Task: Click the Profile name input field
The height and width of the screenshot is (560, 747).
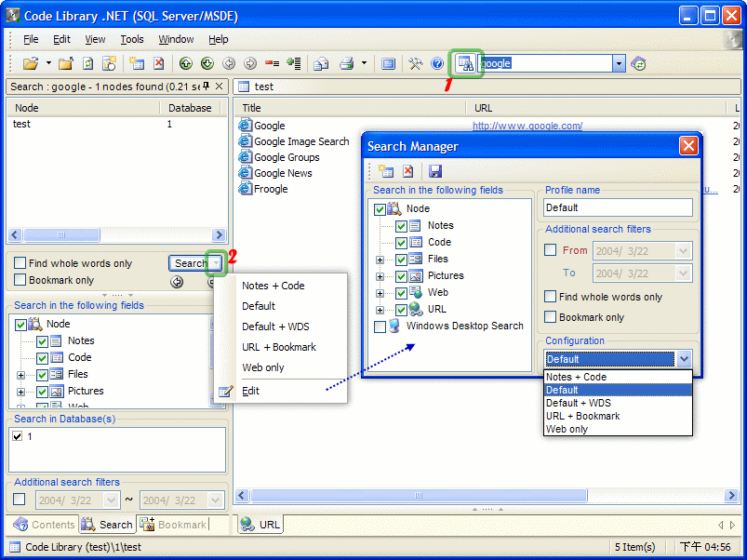Action: 618,207
